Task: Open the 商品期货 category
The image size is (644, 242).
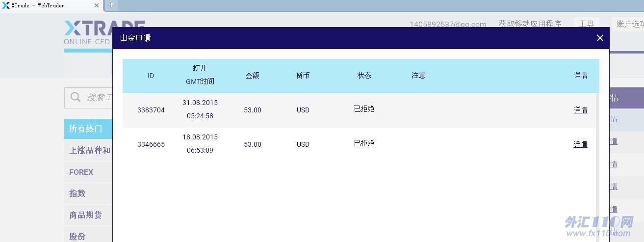Action: click(x=86, y=215)
